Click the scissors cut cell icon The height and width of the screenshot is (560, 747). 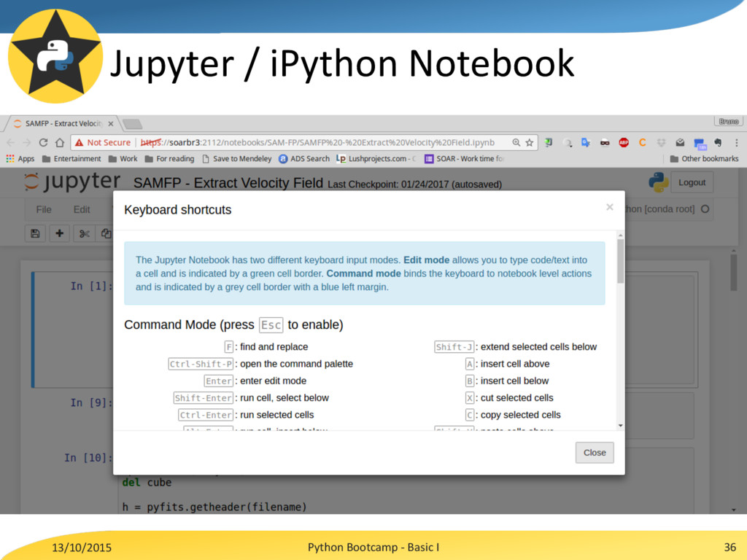[x=85, y=233]
